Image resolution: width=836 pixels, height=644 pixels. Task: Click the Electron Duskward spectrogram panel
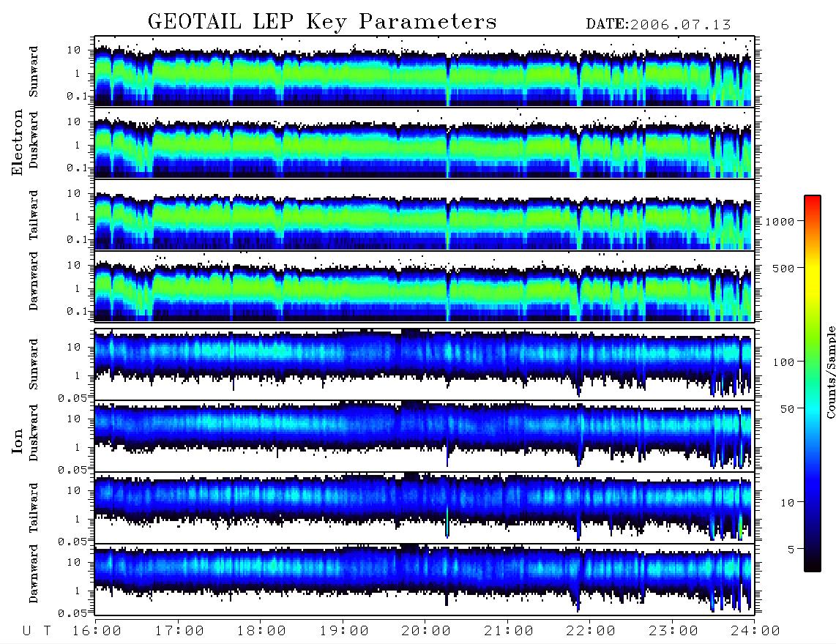click(425, 143)
